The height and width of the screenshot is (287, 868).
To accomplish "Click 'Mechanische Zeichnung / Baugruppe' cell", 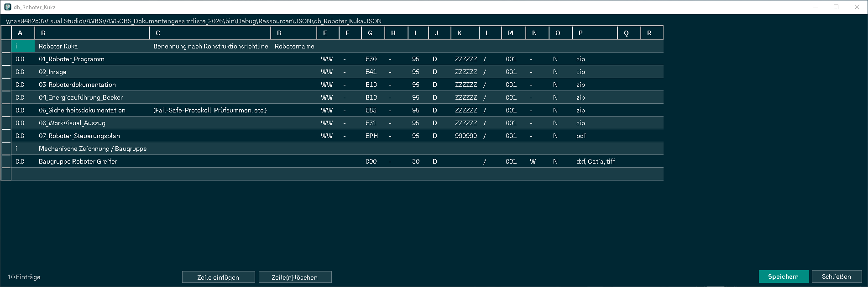I will click(92, 149).
